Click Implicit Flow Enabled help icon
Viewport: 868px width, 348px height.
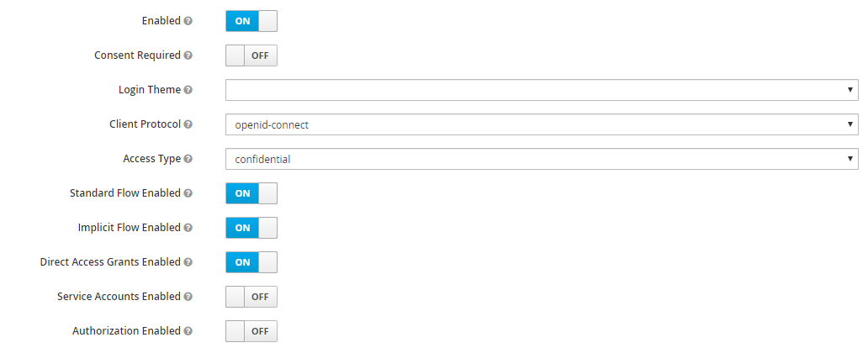tap(188, 228)
